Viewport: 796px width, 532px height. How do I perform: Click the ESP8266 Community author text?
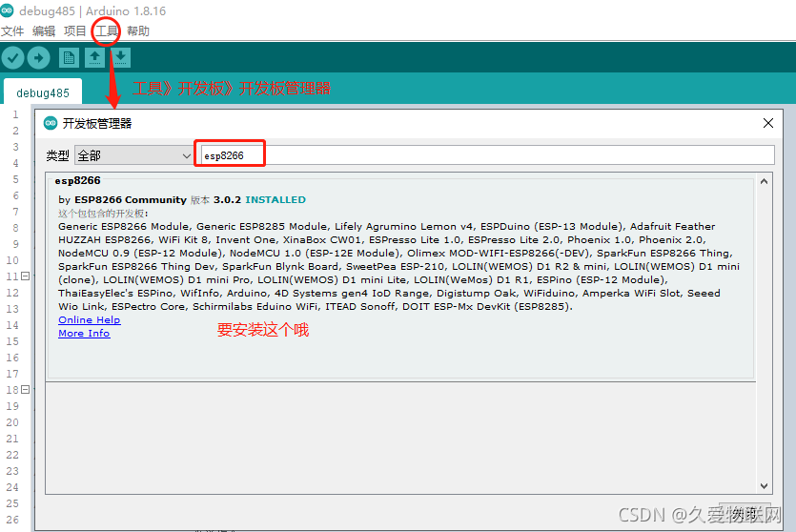131,199
